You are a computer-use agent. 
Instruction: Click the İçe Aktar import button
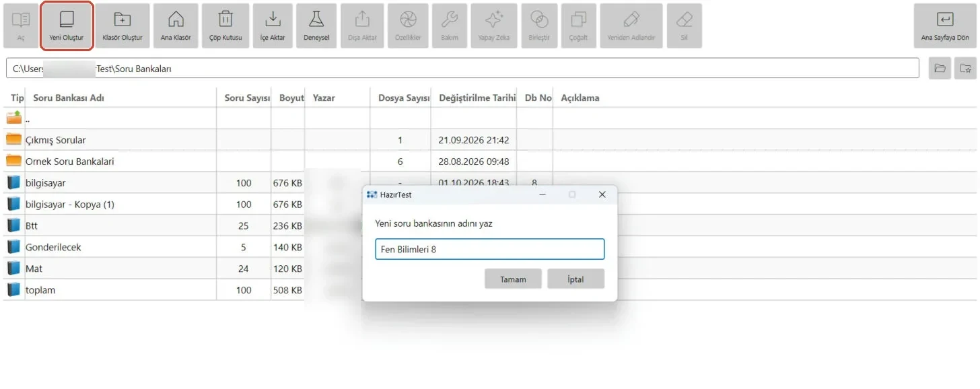(273, 26)
